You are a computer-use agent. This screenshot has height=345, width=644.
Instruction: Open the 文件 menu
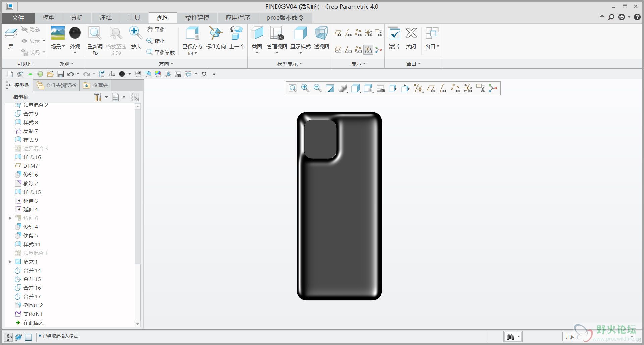(x=18, y=18)
